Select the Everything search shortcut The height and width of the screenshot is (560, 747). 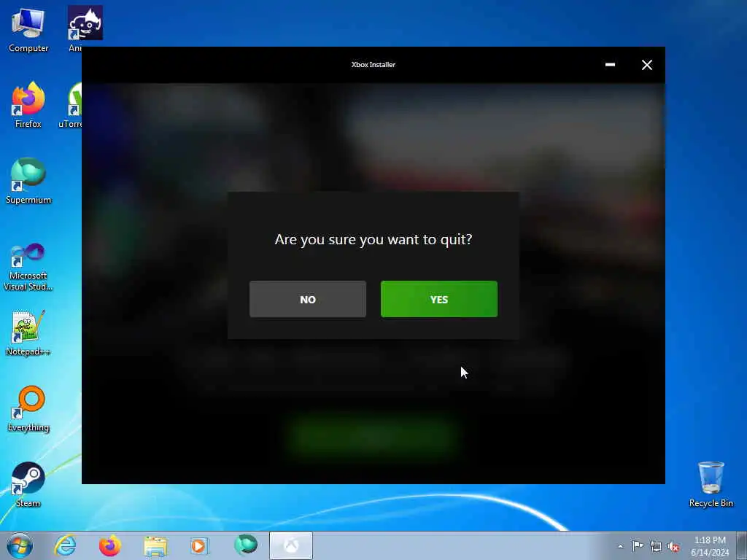pyautogui.click(x=28, y=409)
